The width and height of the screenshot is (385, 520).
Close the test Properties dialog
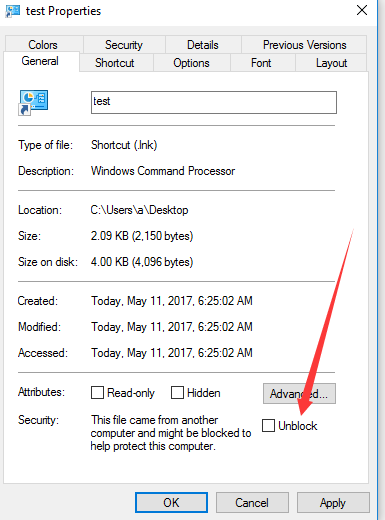[362, 10]
